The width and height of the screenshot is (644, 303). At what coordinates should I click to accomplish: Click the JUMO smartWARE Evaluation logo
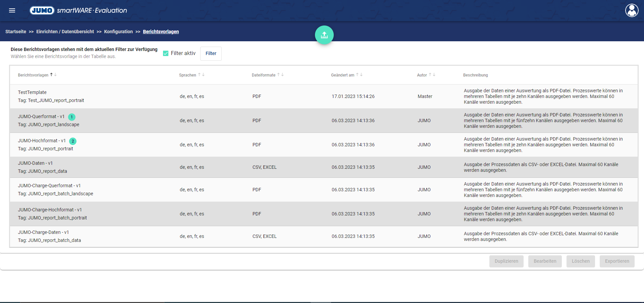(78, 10)
